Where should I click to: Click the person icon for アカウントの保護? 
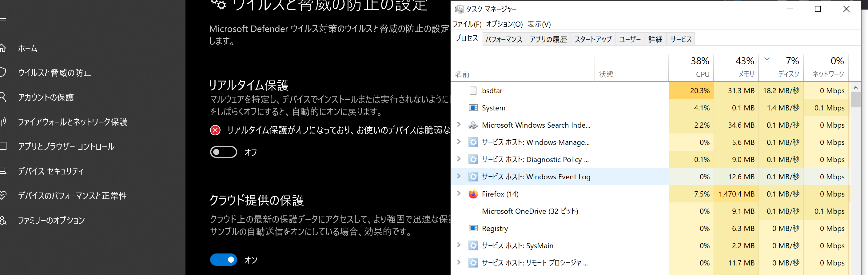tap(3, 98)
